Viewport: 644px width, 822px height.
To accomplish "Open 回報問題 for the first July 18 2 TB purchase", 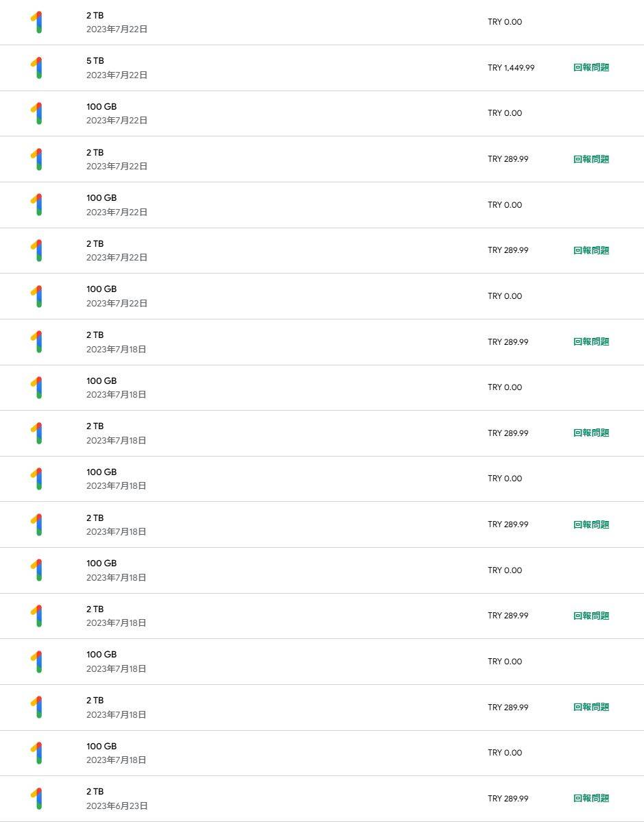I will coord(591,341).
